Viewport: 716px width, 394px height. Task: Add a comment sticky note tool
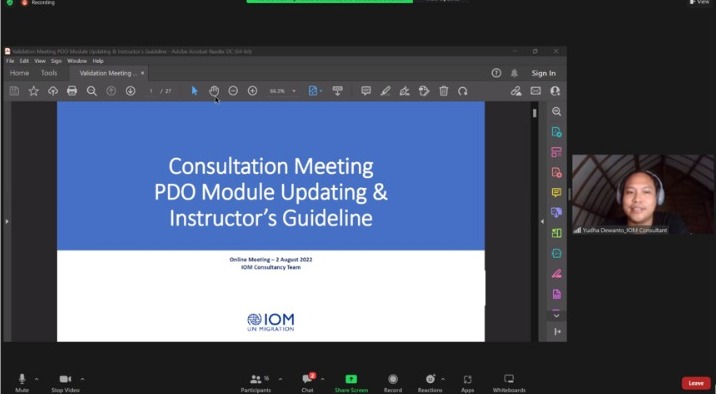tap(366, 91)
